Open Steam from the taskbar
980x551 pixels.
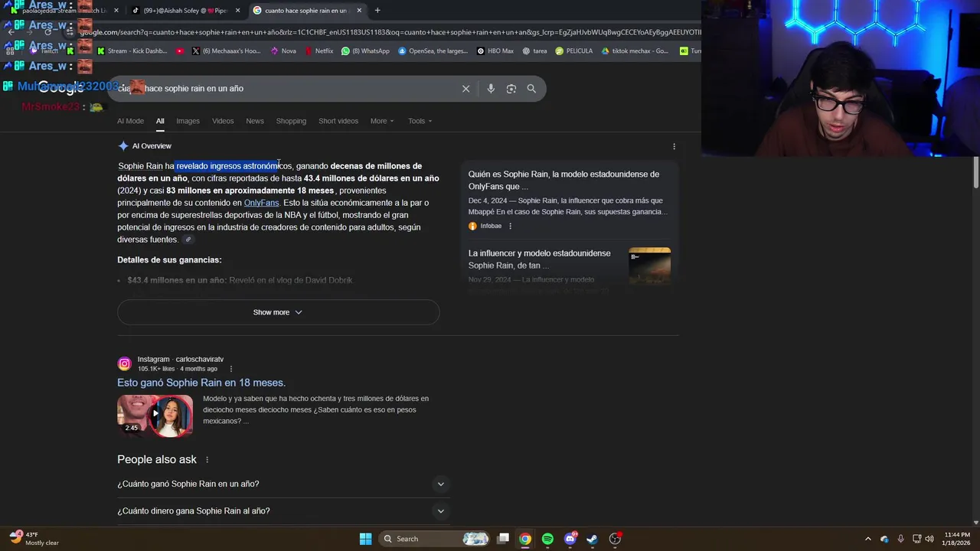(592, 539)
